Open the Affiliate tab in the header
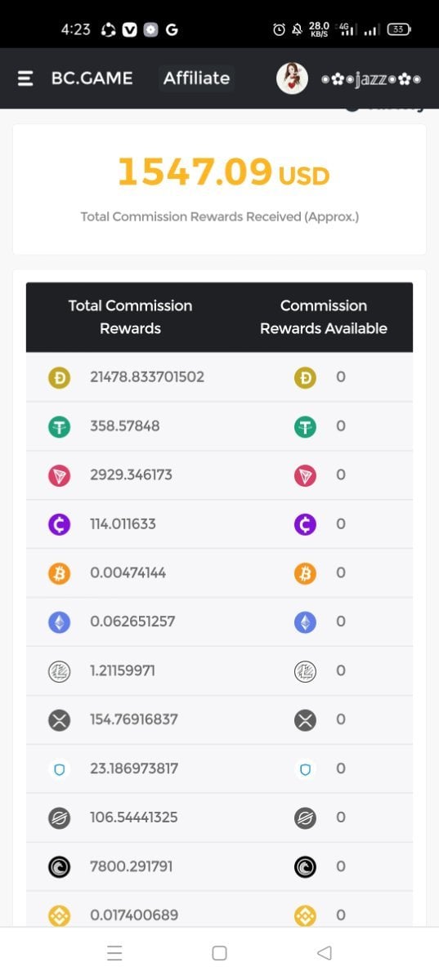 196,78
